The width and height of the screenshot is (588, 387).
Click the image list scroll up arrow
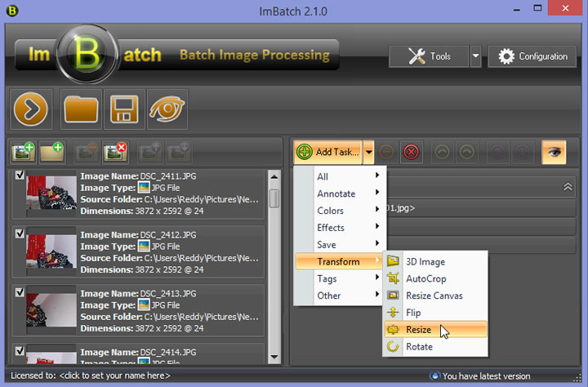pyautogui.click(x=274, y=176)
